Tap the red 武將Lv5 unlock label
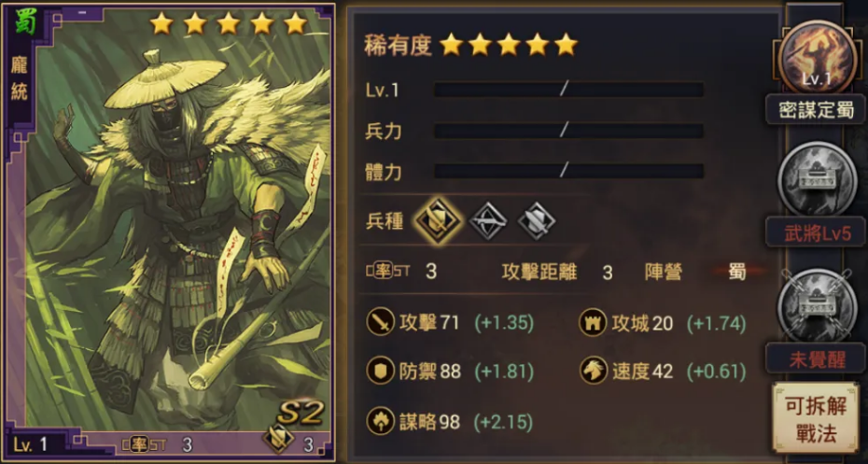Screen dimensions: 868x464 (816, 233)
